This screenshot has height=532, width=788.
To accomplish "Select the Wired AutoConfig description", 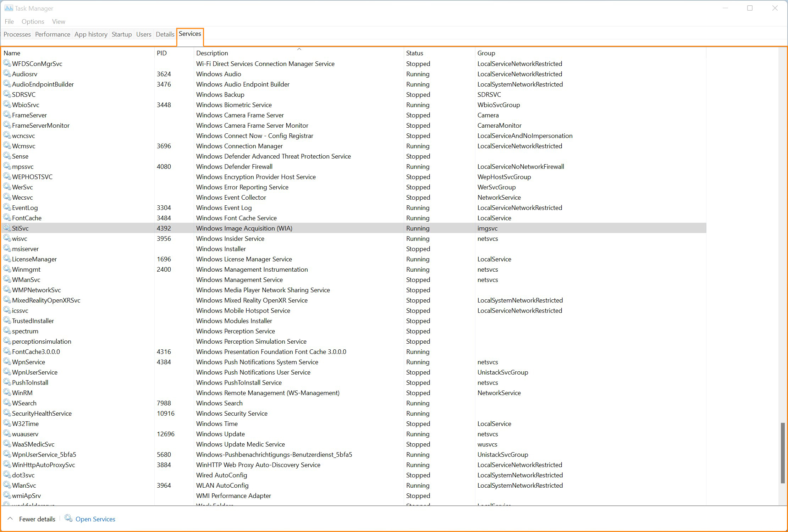I will [x=222, y=475].
